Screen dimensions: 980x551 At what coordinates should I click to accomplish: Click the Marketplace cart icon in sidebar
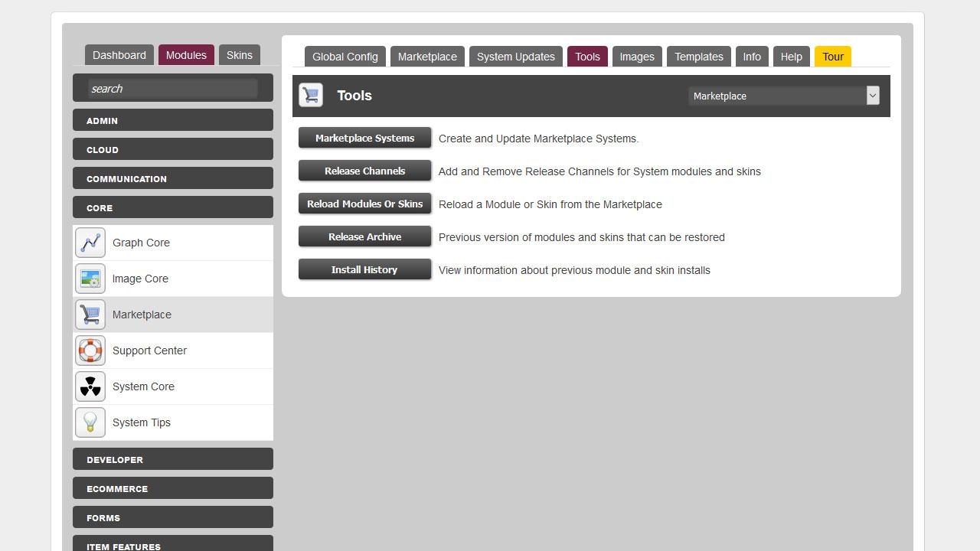(90, 315)
